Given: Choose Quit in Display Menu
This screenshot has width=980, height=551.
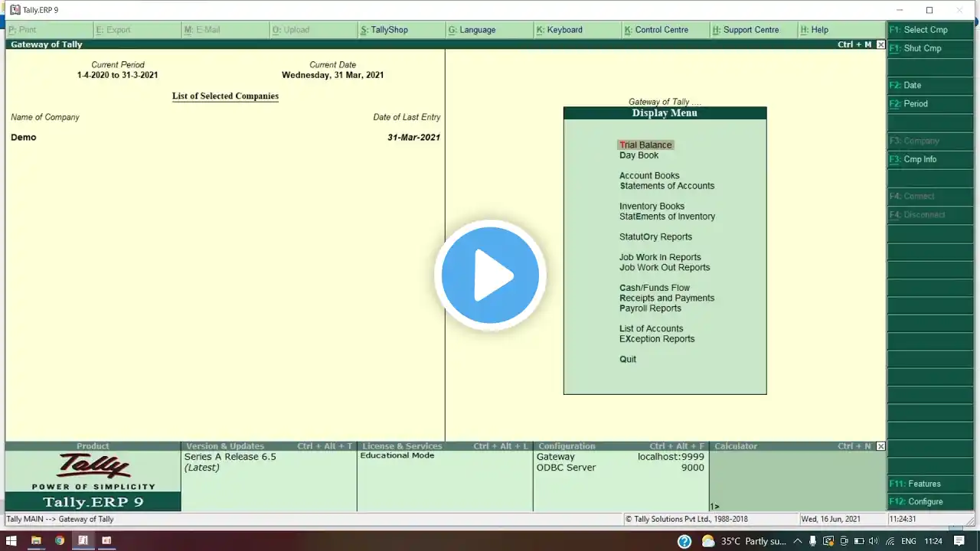Looking at the screenshot, I should point(628,360).
